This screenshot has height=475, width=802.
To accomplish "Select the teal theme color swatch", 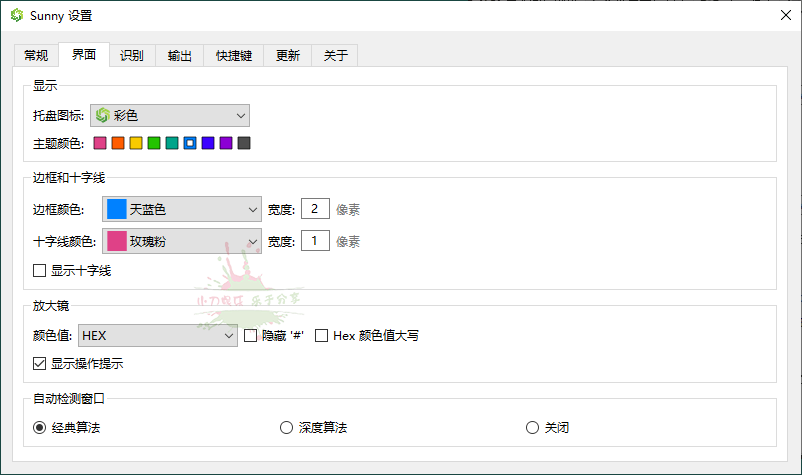I will (x=172, y=143).
